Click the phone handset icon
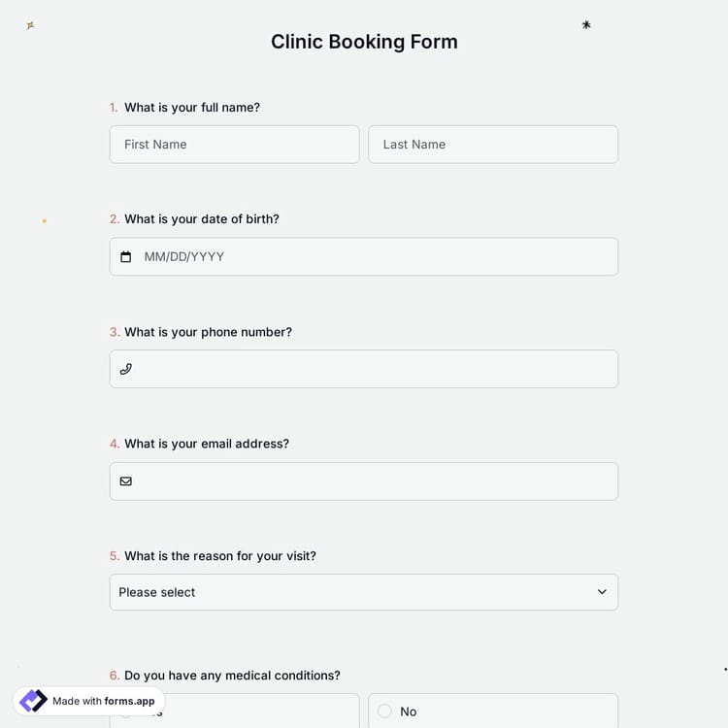Viewport: 728px width, 728px height. point(125,369)
